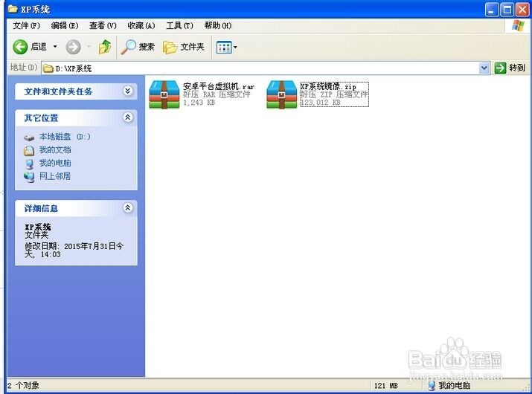Open the 收藏(A) menu

tap(141, 25)
